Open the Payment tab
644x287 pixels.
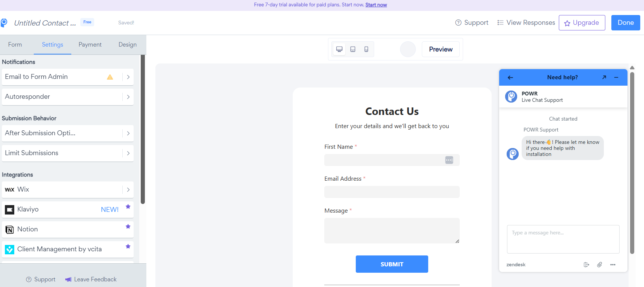[x=90, y=44]
